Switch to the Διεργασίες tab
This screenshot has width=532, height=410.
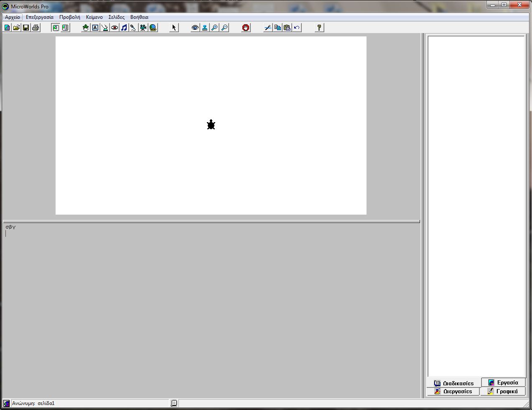point(453,391)
